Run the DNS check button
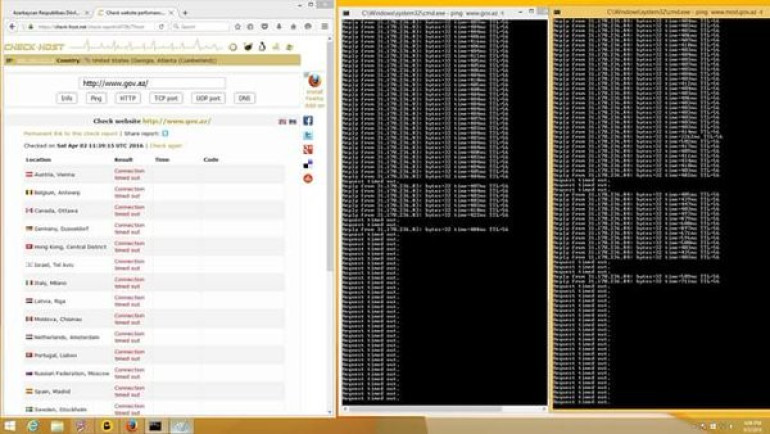 point(245,98)
